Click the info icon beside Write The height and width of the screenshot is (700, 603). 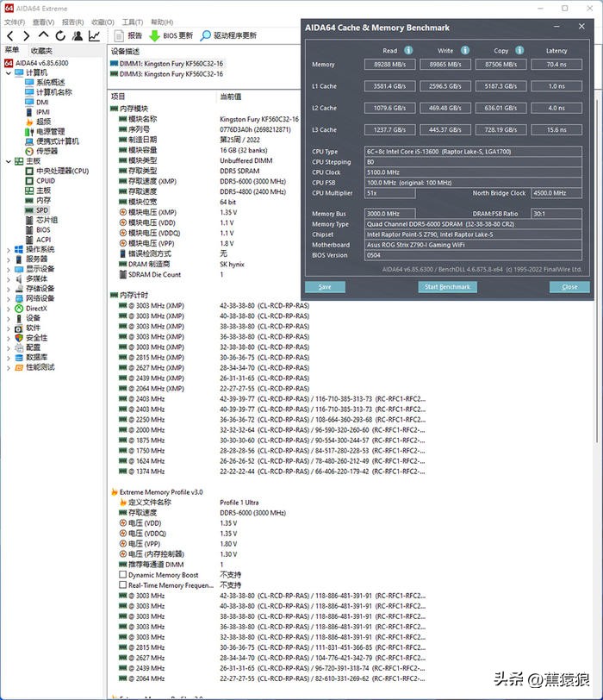coord(465,50)
